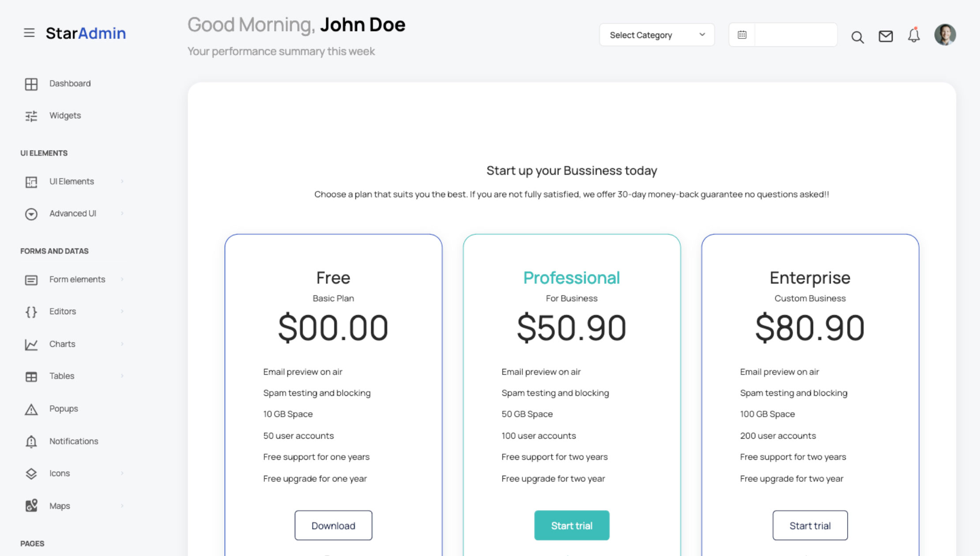
Task: Open the Popups menu item
Action: pos(64,409)
